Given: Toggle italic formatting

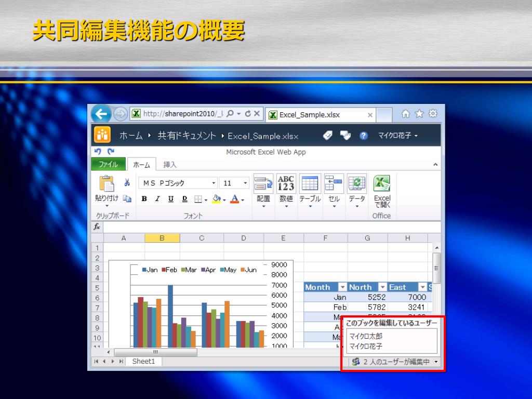Looking at the screenshot, I should click(x=157, y=199).
